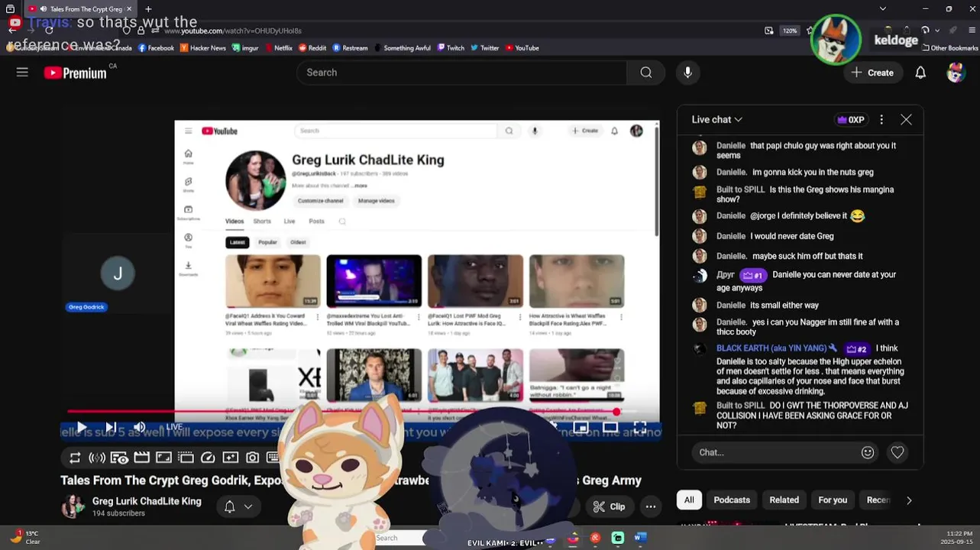Skip to next video in player
980x550 pixels.
(x=111, y=427)
